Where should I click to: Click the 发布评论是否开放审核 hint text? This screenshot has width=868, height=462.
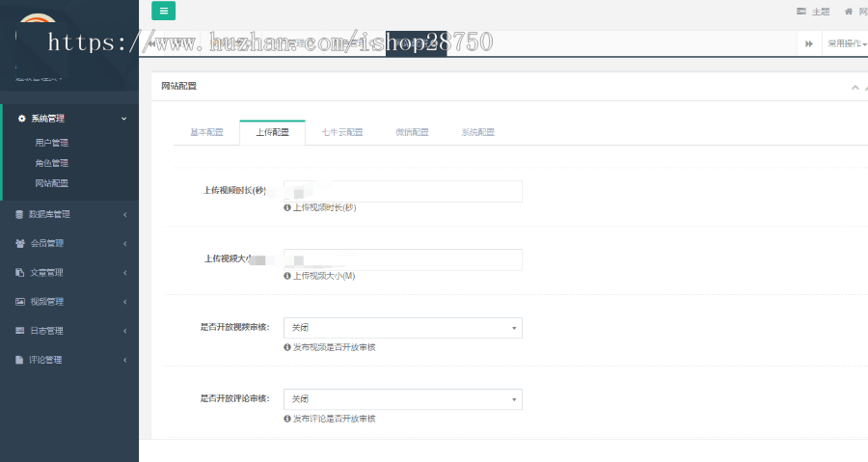click(x=335, y=419)
